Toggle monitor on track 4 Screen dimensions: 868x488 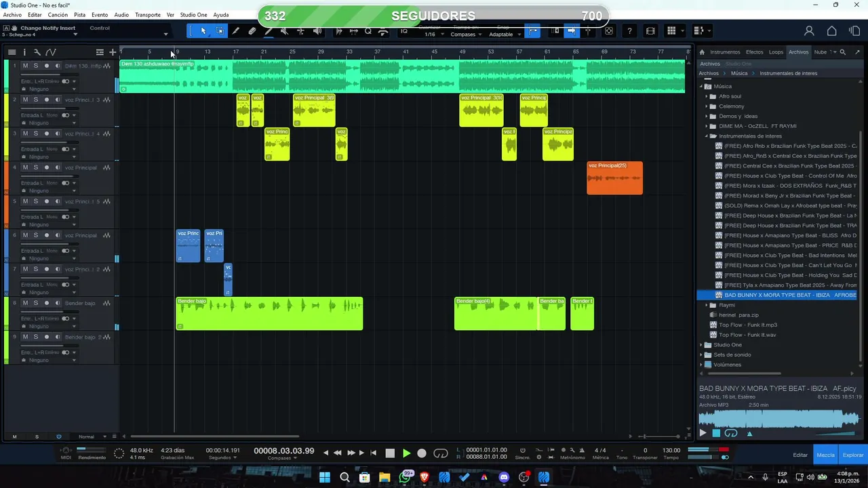click(x=57, y=167)
